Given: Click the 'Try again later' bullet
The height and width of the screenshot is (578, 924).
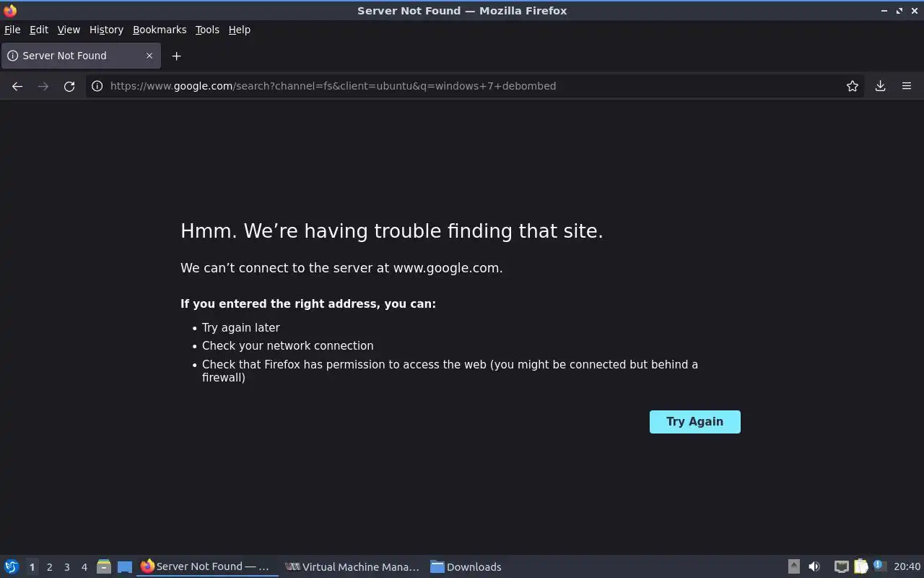Looking at the screenshot, I should [241, 328].
